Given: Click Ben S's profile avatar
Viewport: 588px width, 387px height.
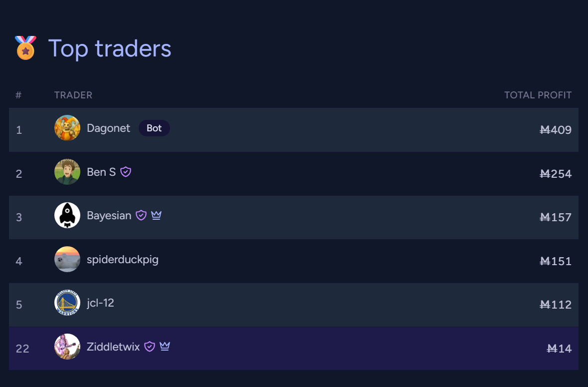Looking at the screenshot, I should click(x=67, y=172).
